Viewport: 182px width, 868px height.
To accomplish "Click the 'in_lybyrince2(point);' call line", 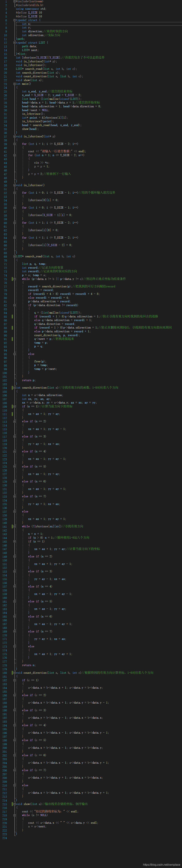I will pos(38,121).
